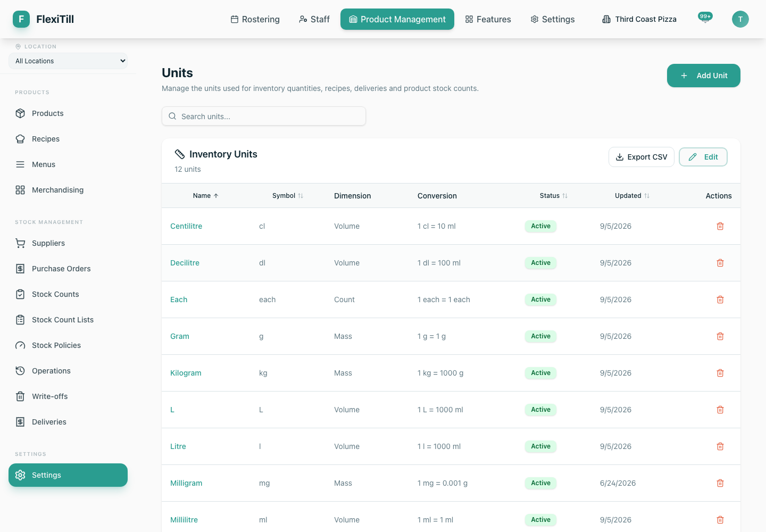
Task: Open the Features tab
Action: [488, 19]
